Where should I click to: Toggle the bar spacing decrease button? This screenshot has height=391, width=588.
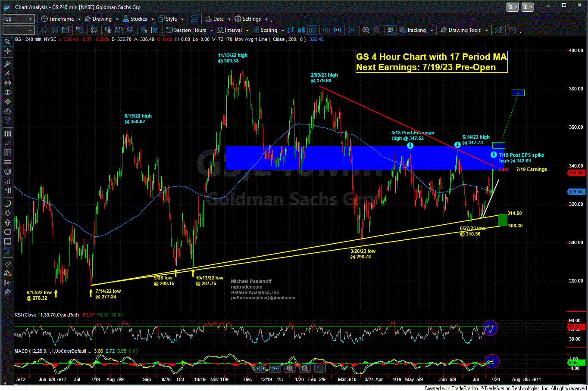click(x=326, y=30)
